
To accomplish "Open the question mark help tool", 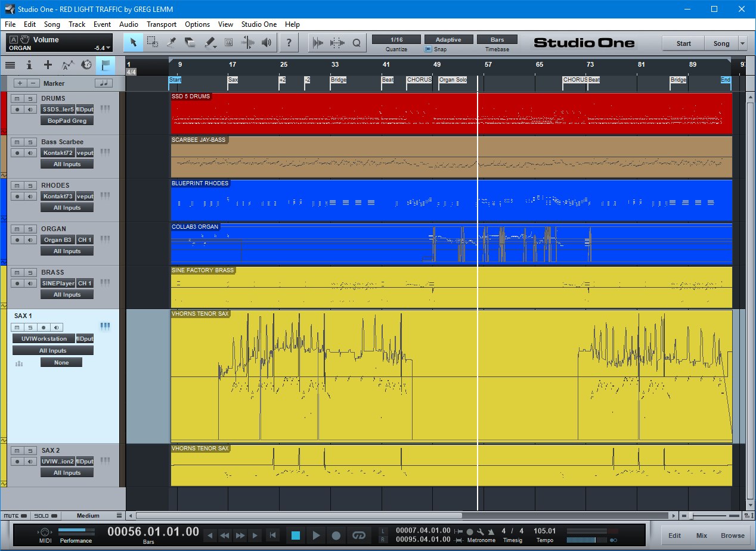I will [289, 42].
